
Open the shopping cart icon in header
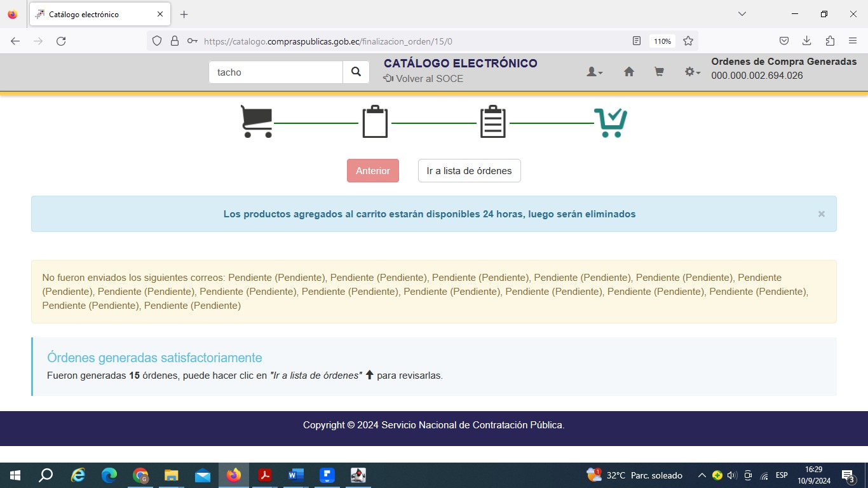pos(659,72)
